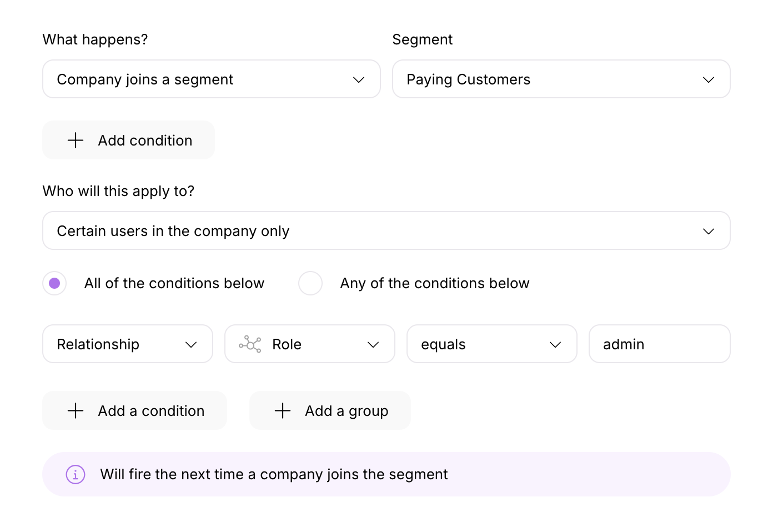The height and width of the screenshot is (532, 773).
Task: Click the Role relationship node icon
Action: [250, 344]
